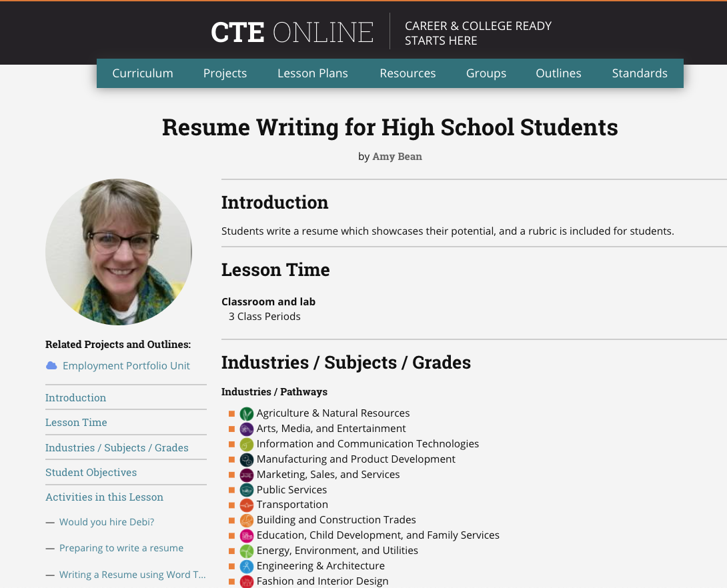
Task: Click the CTE Online logo
Action: coord(291,31)
